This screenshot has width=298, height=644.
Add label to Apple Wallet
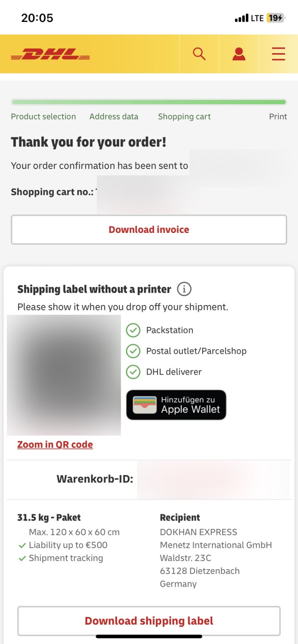[176, 405]
